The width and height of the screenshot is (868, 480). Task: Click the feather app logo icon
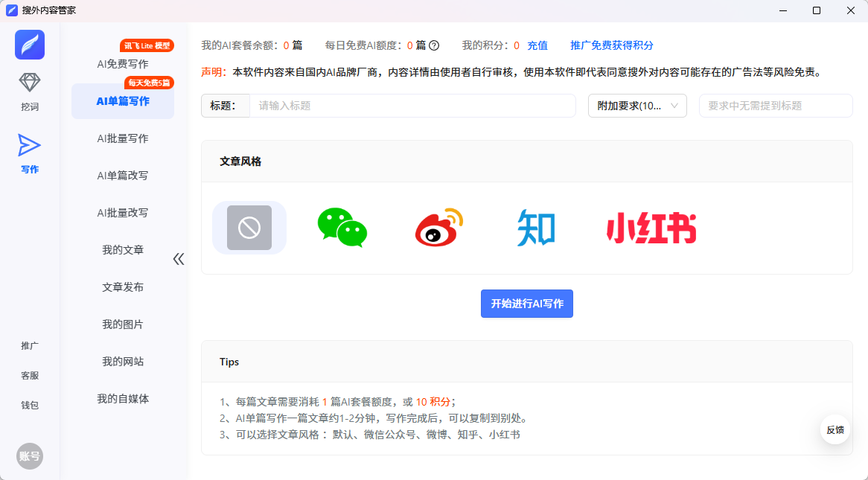(30, 45)
